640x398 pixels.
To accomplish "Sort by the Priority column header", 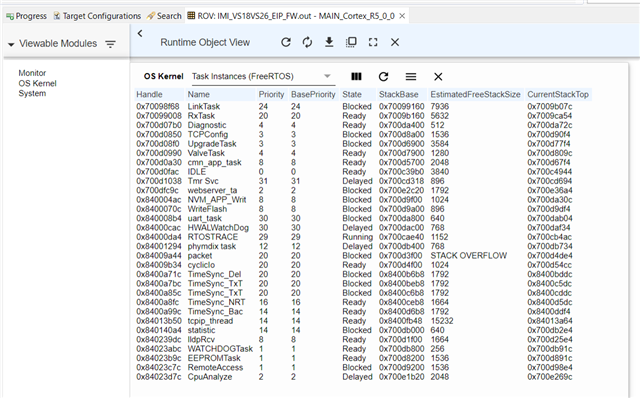I will (x=271, y=94).
